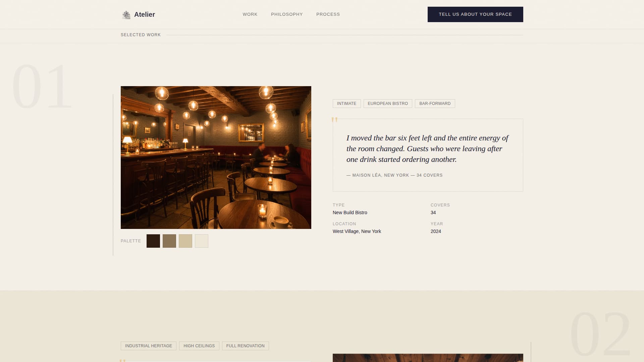Select the INTIMATE project tag
644x362 pixels.
click(346, 103)
